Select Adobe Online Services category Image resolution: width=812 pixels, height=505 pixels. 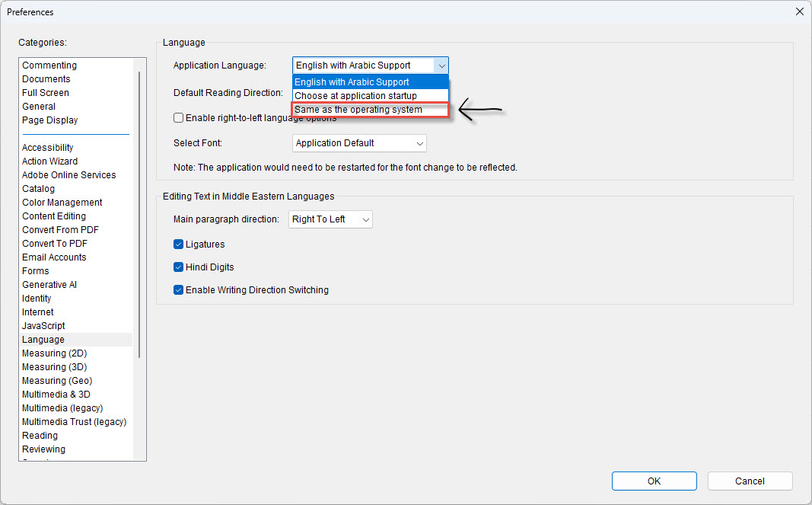click(69, 175)
